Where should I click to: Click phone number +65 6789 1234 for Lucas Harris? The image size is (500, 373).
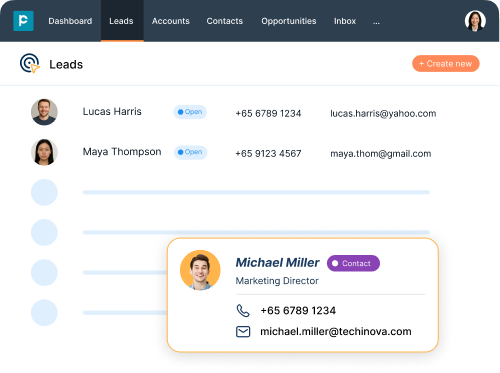point(268,113)
